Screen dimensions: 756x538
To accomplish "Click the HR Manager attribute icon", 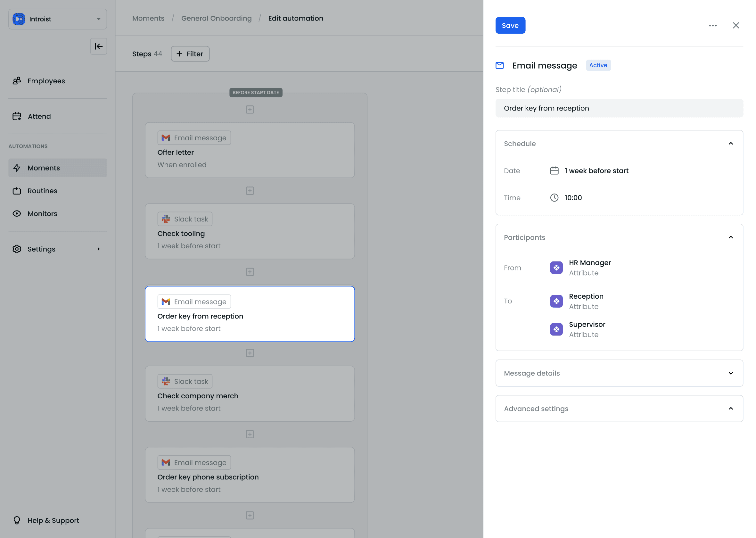I will (556, 268).
